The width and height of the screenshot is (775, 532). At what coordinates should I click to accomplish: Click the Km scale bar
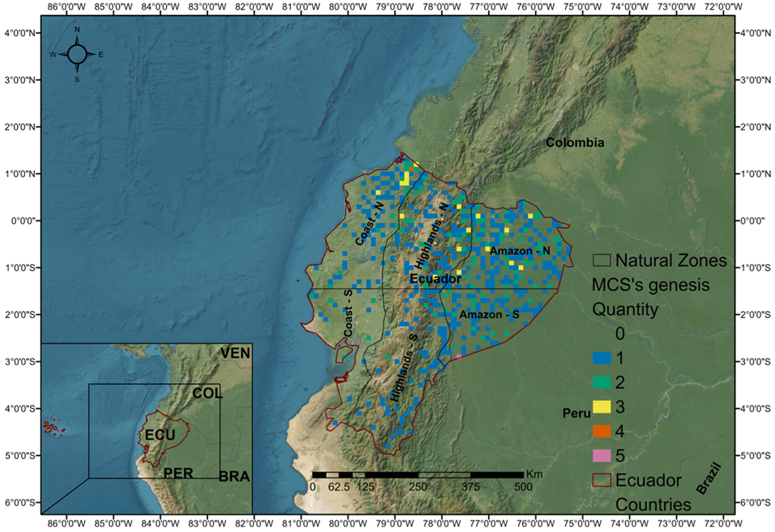[418, 475]
